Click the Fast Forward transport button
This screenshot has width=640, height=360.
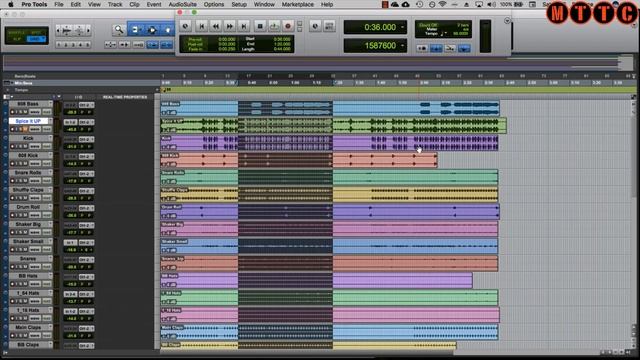230,26
